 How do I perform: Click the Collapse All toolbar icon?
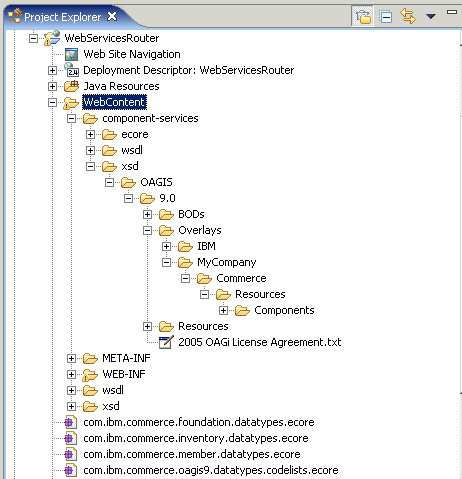click(x=386, y=16)
